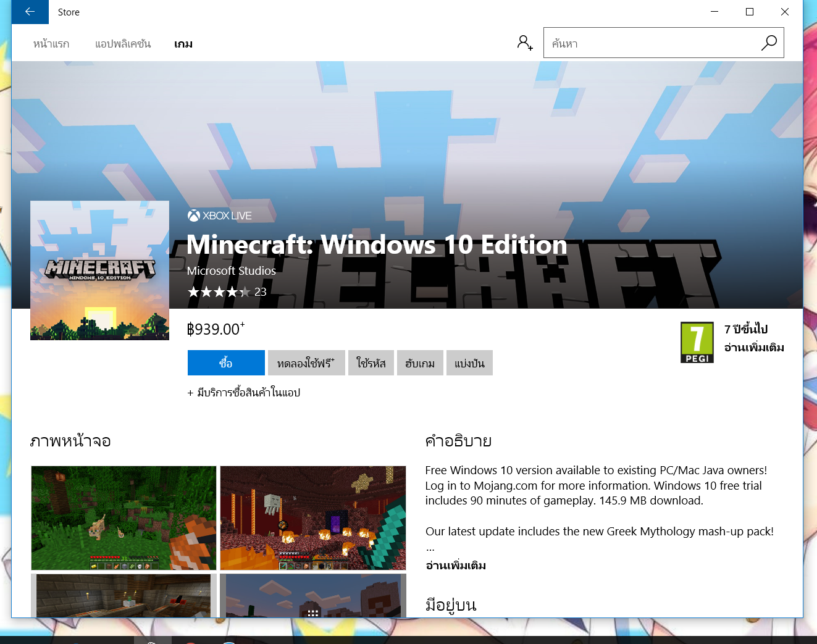Select the เกม games tab

[x=183, y=44]
